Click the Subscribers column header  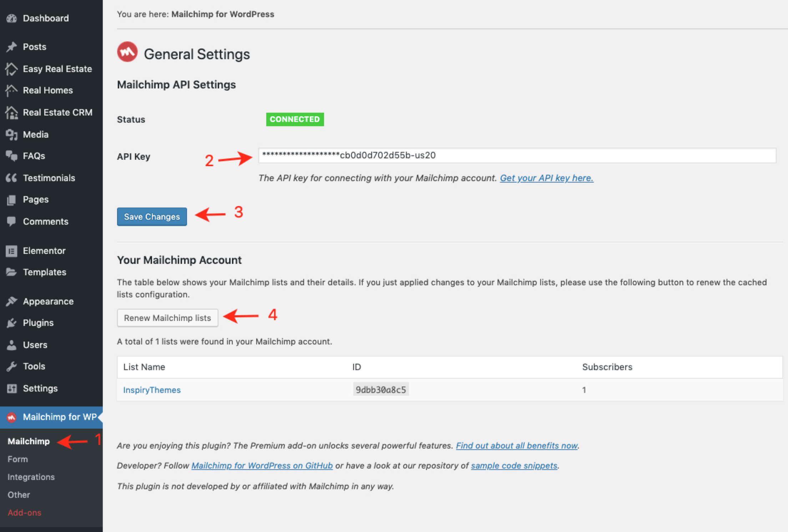point(607,367)
